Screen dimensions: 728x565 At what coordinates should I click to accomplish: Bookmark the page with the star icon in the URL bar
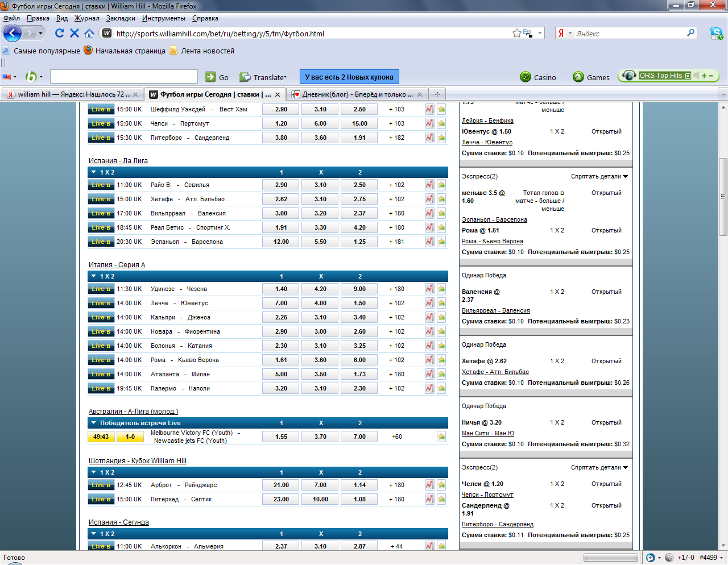point(516,34)
